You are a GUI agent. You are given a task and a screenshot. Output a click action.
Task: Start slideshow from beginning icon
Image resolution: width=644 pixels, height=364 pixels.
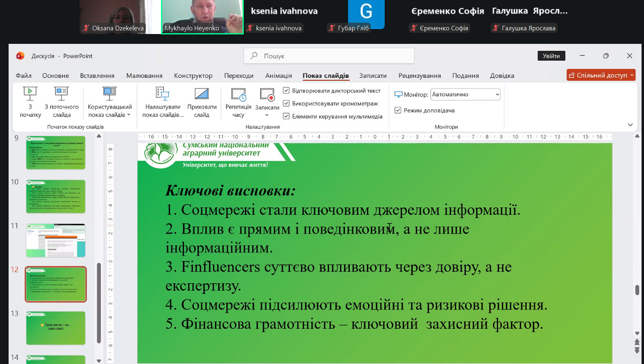[30, 94]
